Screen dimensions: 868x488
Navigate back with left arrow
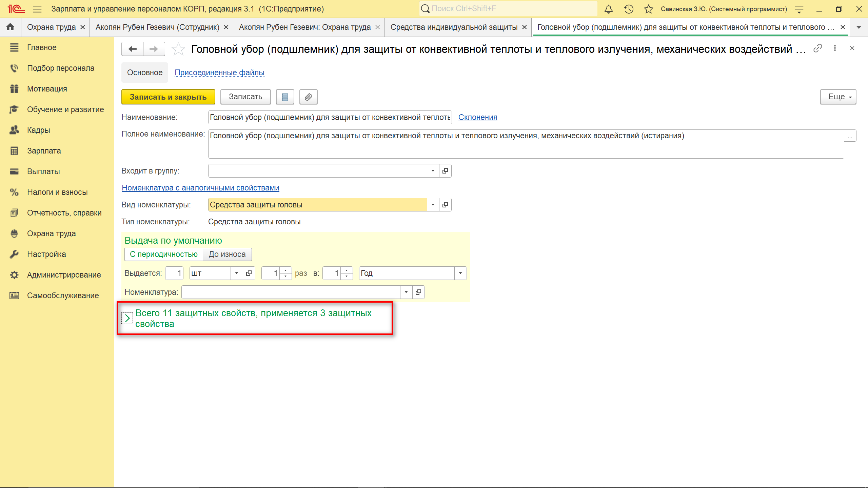pos(133,49)
